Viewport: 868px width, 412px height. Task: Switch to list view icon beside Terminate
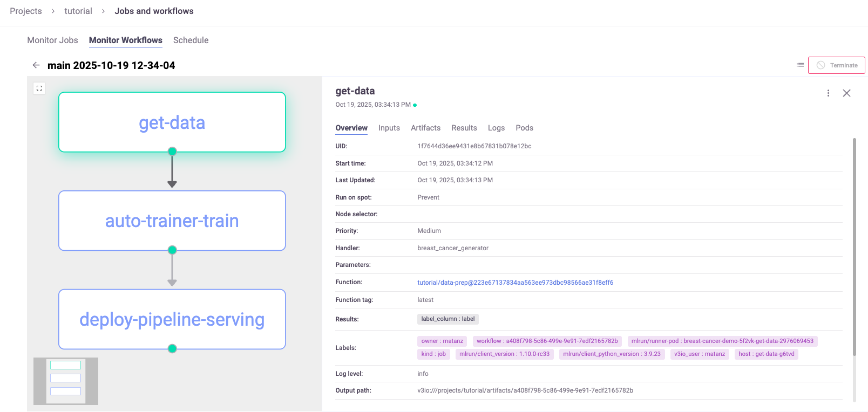[800, 65]
